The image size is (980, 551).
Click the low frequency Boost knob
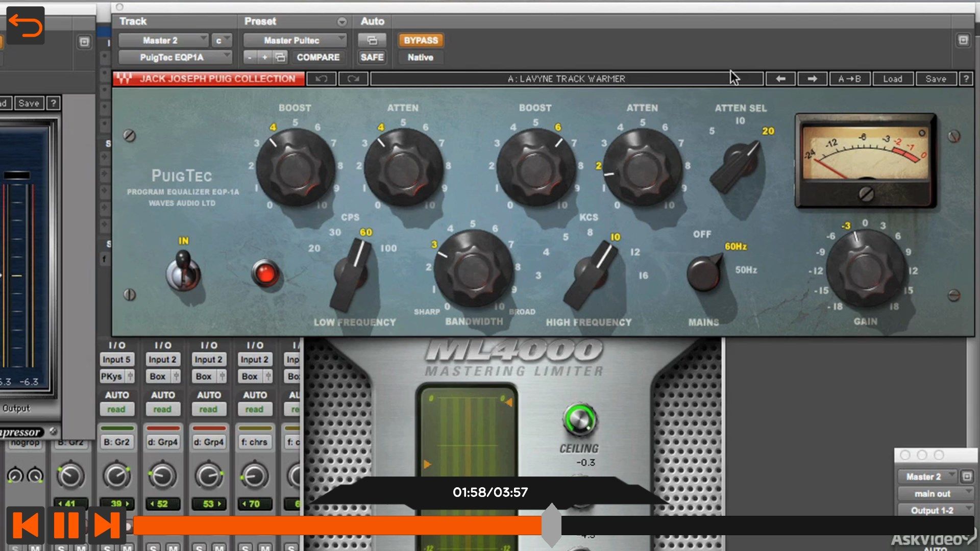[295, 167]
